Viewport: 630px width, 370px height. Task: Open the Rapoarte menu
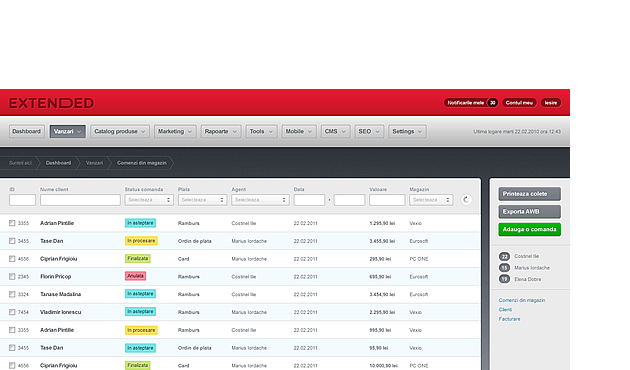(x=221, y=131)
